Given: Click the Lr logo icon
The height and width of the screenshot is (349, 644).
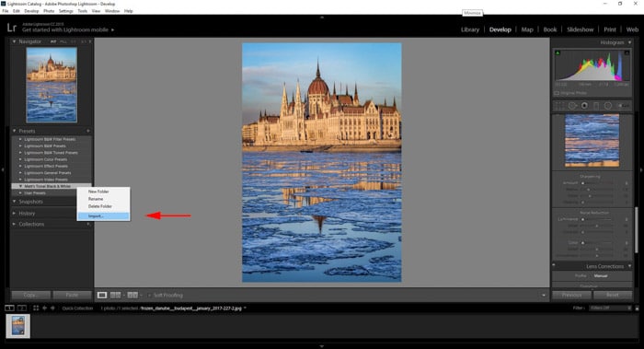Looking at the screenshot, I should coord(11,28).
